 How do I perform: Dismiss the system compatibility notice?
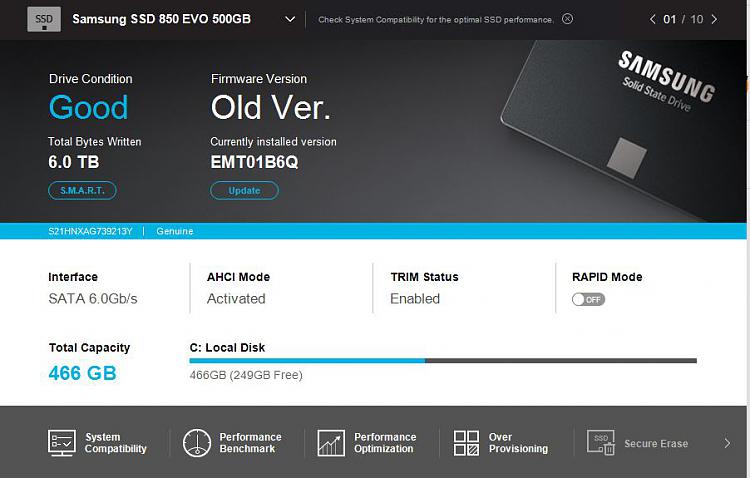pos(567,19)
